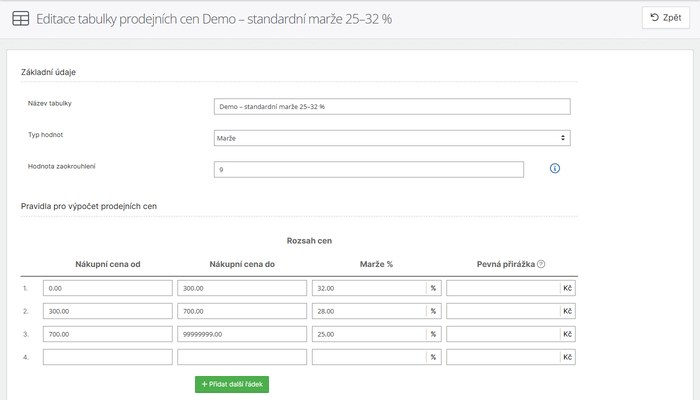Click the table icon beside page title
Screen dimensions: 700x400
click(x=21, y=19)
